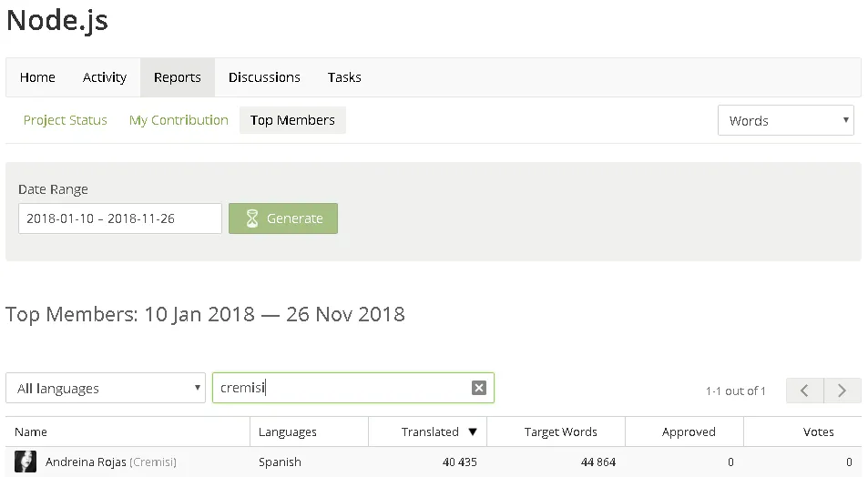Go to previous page of results
The image size is (868, 477).
[x=805, y=391]
